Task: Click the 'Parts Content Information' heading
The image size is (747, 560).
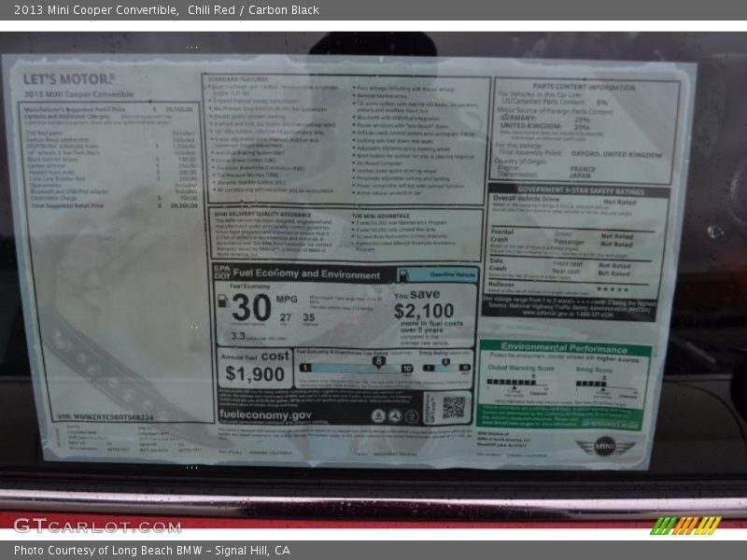Action: (584, 87)
